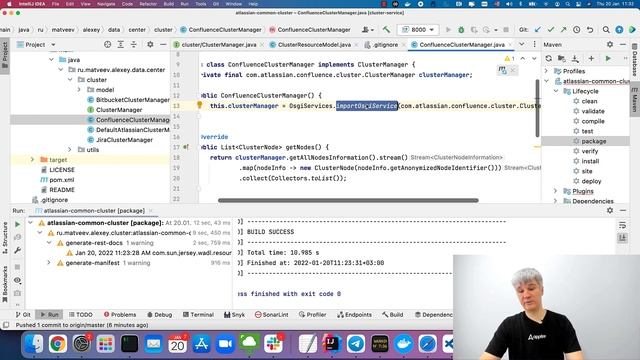This screenshot has height=360, width=640.
Task: Reload all Maven projects
Action: pos(549,58)
